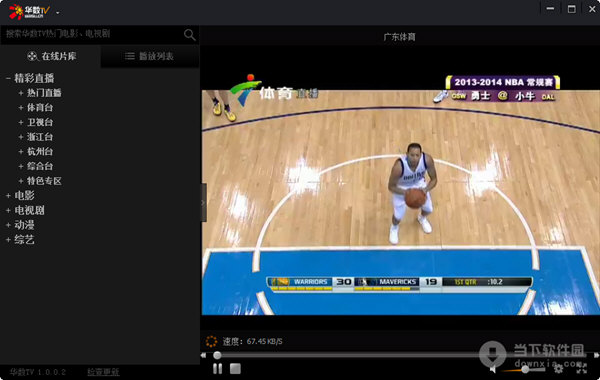Click the playback progress slider handle
The width and height of the screenshot is (600, 380).
pyautogui.click(x=217, y=356)
